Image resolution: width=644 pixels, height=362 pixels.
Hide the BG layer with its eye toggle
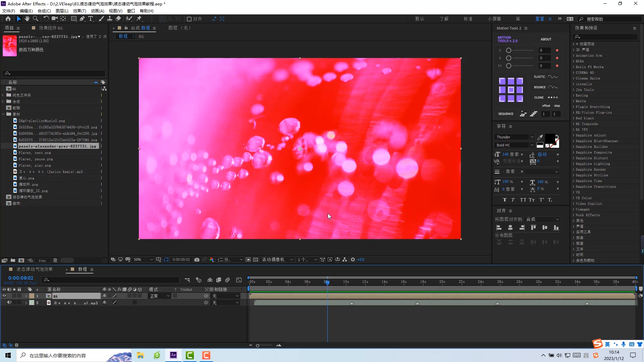coord(4,296)
